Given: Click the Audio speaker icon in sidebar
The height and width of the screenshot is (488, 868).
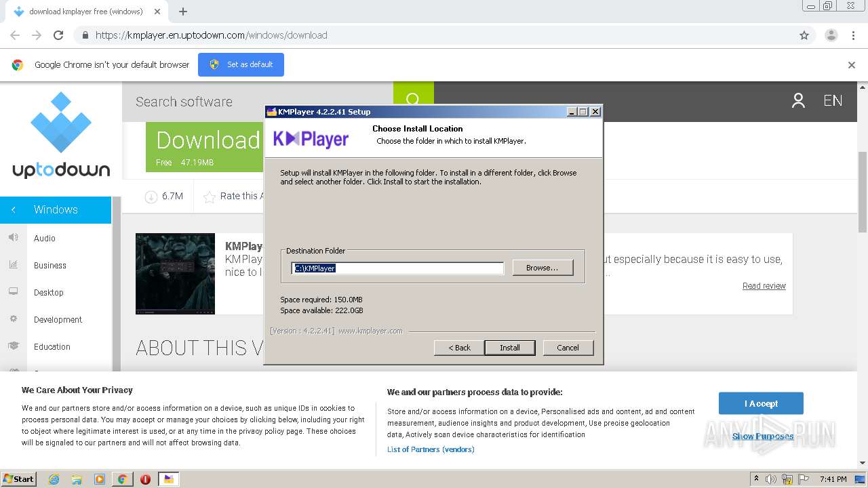Looking at the screenshot, I should click(x=13, y=237).
